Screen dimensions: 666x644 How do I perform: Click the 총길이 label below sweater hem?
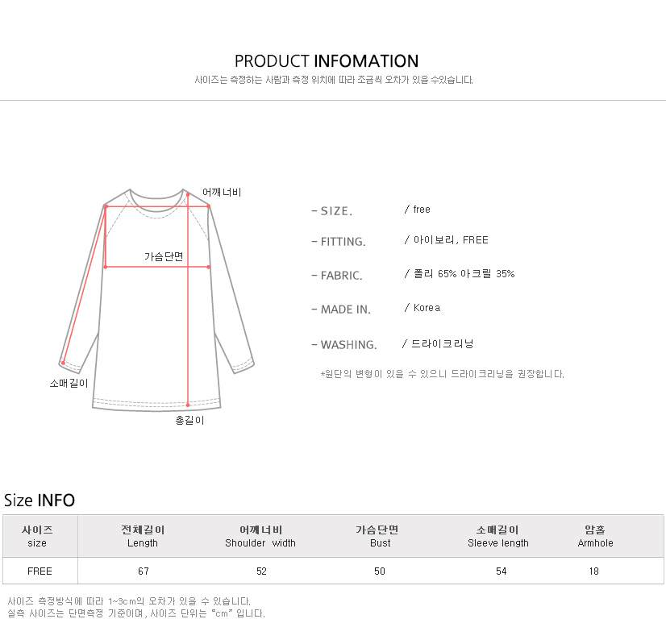189,420
